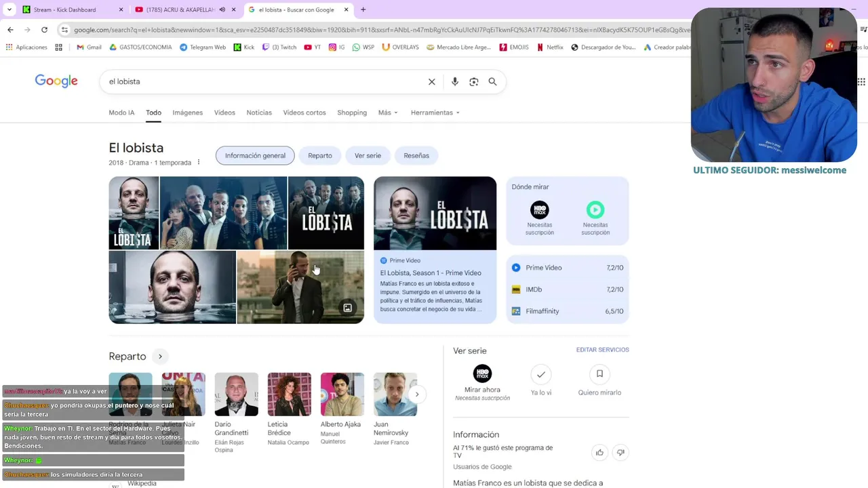Select Información general chip
The height and width of the screenshot is (488, 868).
pyautogui.click(x=255, y=156)
